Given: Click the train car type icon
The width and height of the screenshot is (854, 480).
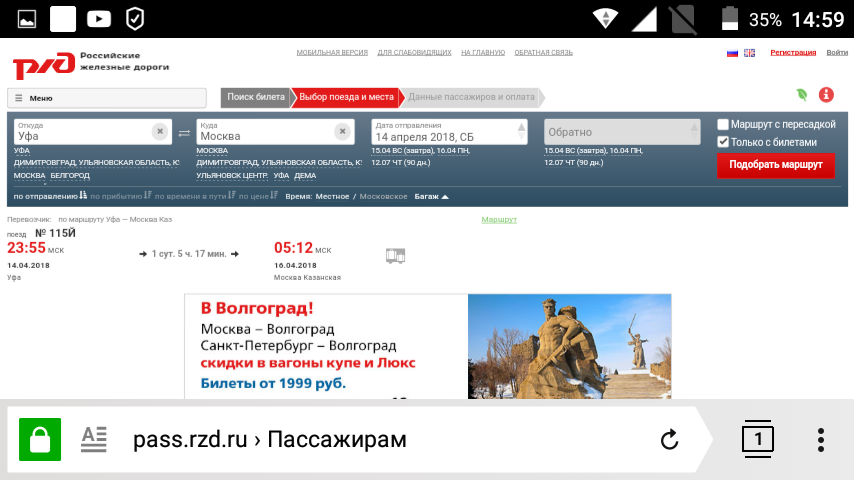Looking at the screenshot, I should coord(395,255).
